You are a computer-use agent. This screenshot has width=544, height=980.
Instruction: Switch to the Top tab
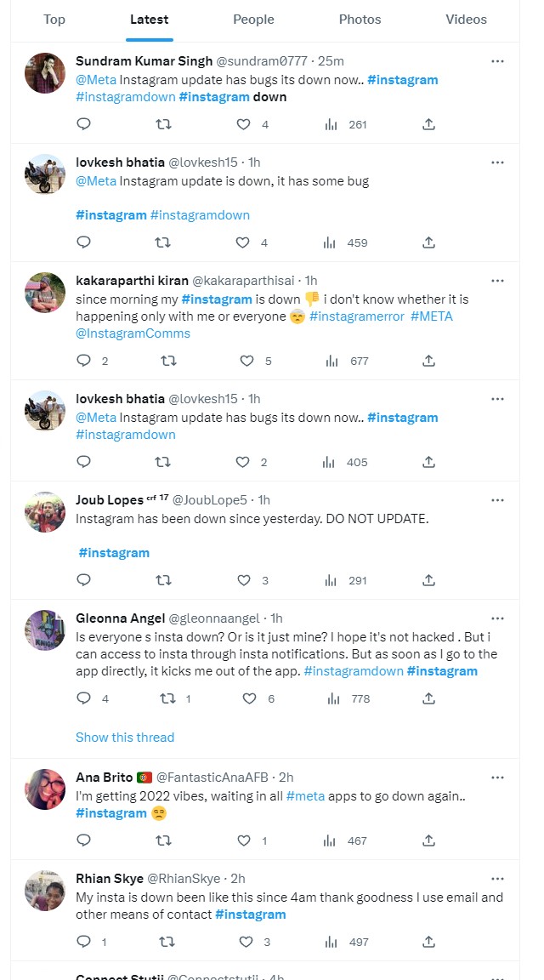point(54,20)
